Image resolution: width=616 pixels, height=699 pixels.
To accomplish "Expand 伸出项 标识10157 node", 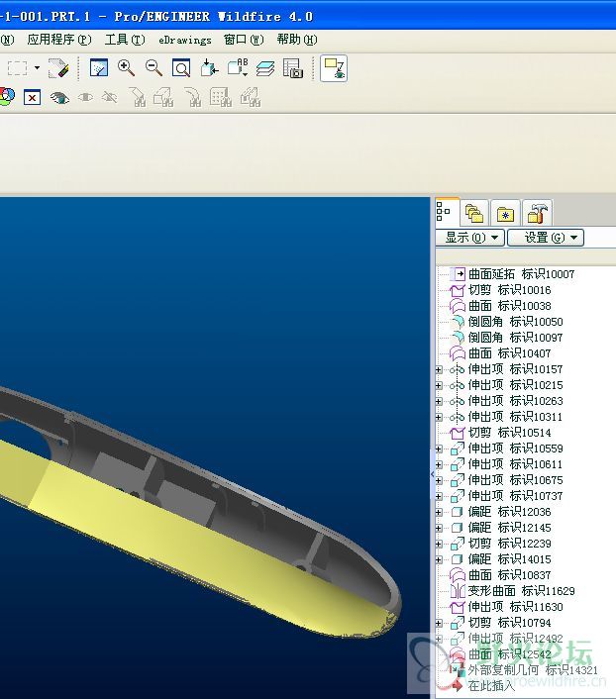I will pos(439,369).
